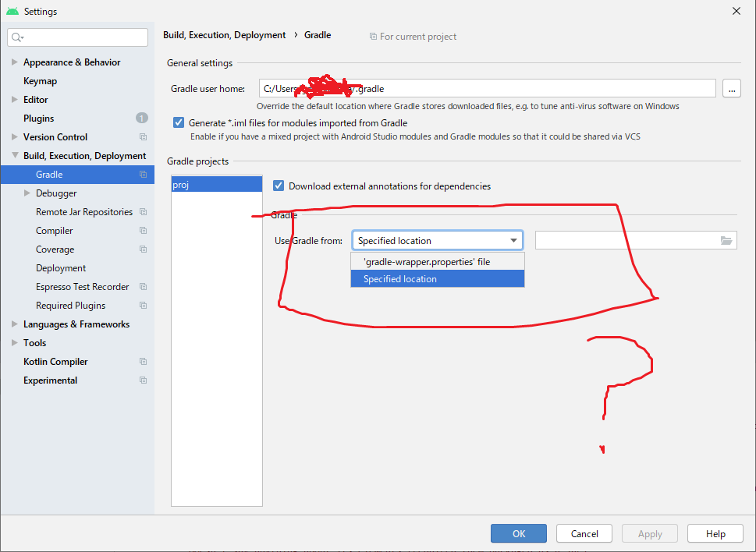Click the ellipsis browse button for Gradle user home
The height and width of the screenshot is (552, 756).
point(731,89)
